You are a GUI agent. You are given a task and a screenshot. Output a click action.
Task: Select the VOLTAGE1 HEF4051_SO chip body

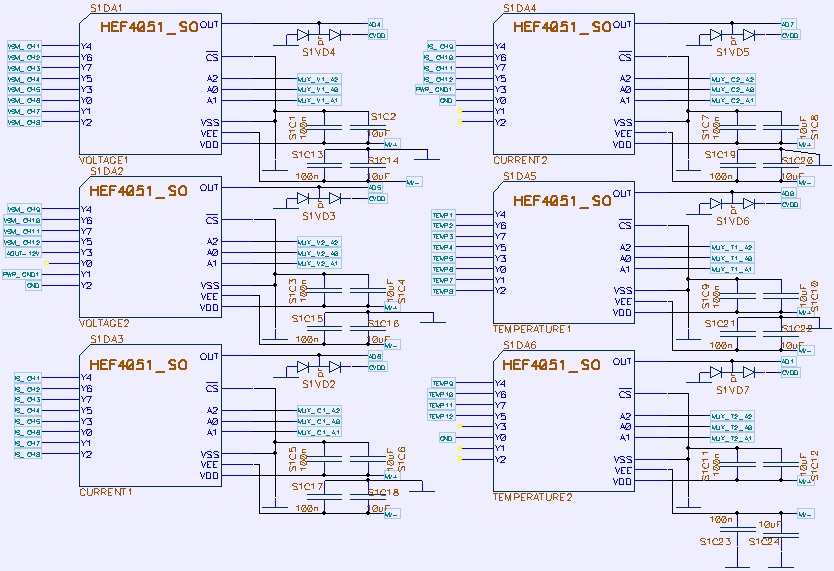tap(149, 85)
